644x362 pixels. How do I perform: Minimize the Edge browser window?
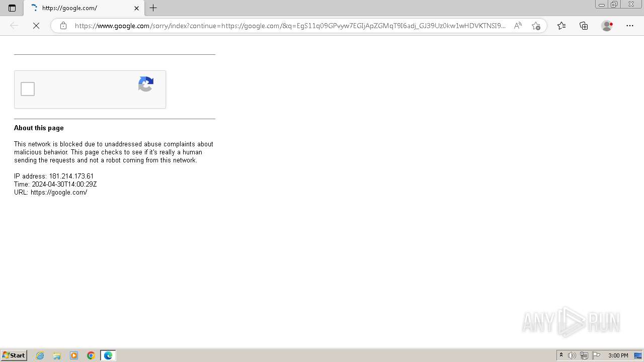(602, 5)
